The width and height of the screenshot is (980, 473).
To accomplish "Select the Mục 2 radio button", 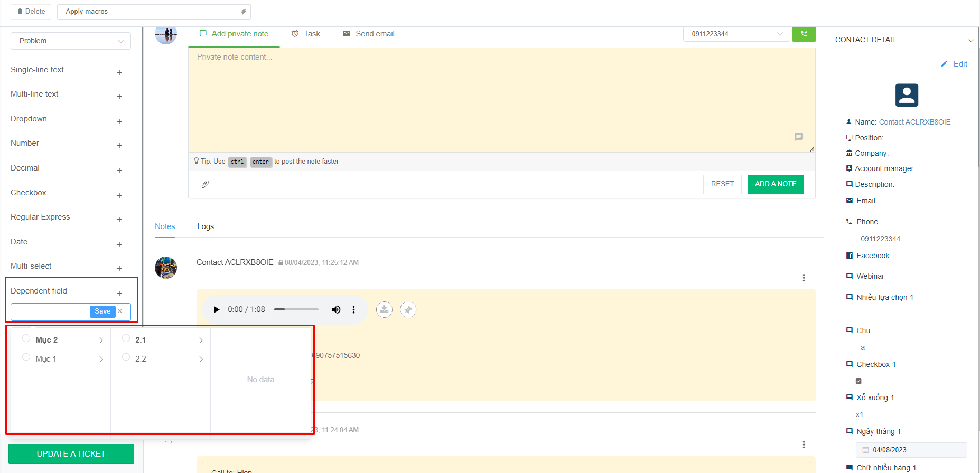I will 26,338.
